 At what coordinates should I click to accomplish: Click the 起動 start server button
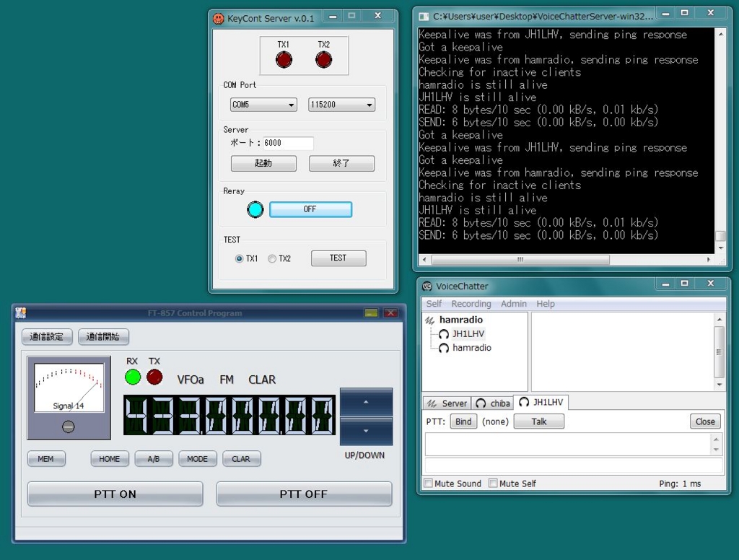coord(263,163)
